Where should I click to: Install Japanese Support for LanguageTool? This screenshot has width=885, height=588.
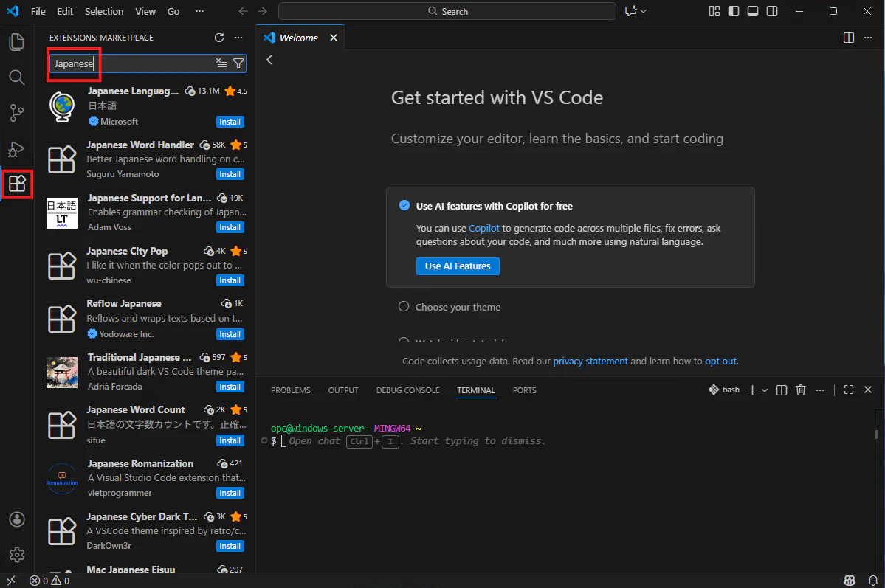[230, 227]
